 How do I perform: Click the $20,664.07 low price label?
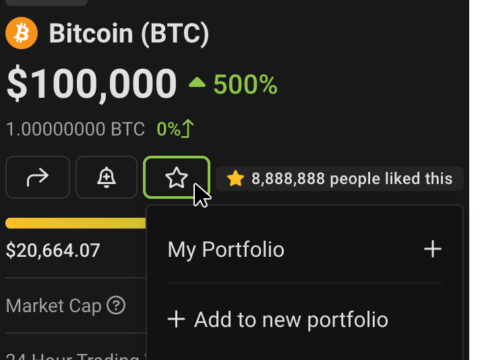pos(53,250)
